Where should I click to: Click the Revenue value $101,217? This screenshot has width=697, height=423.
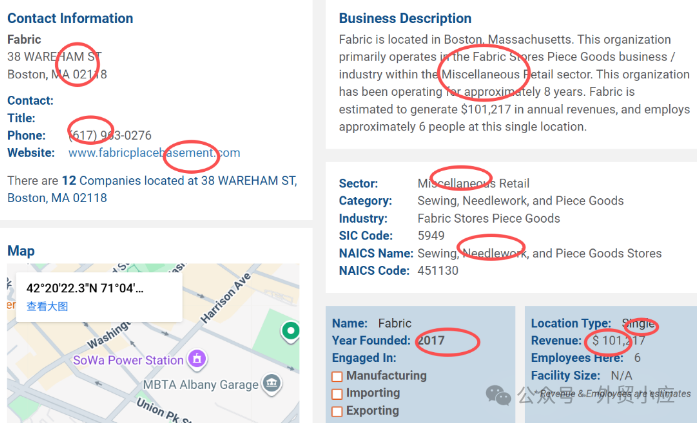tap(618, 341)
